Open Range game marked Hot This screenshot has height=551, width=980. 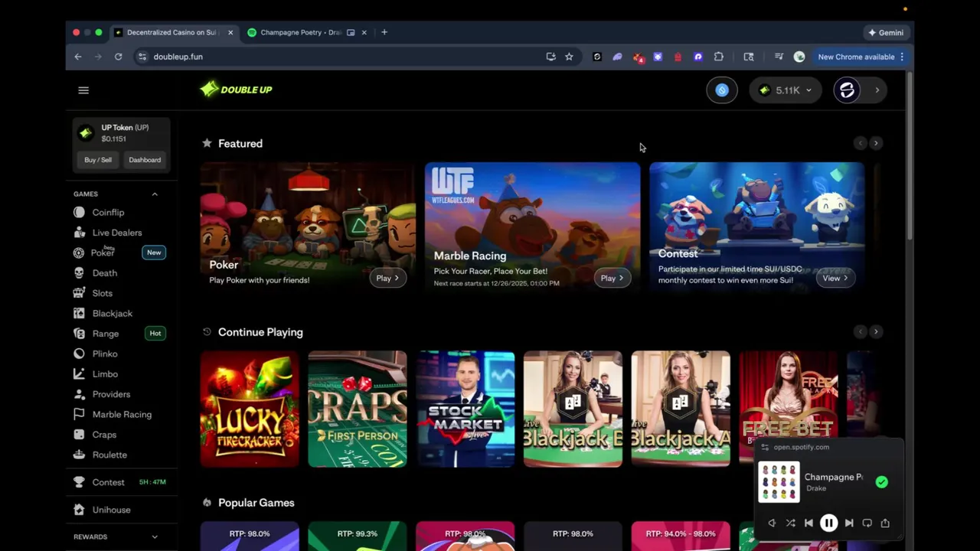(105, 334)
